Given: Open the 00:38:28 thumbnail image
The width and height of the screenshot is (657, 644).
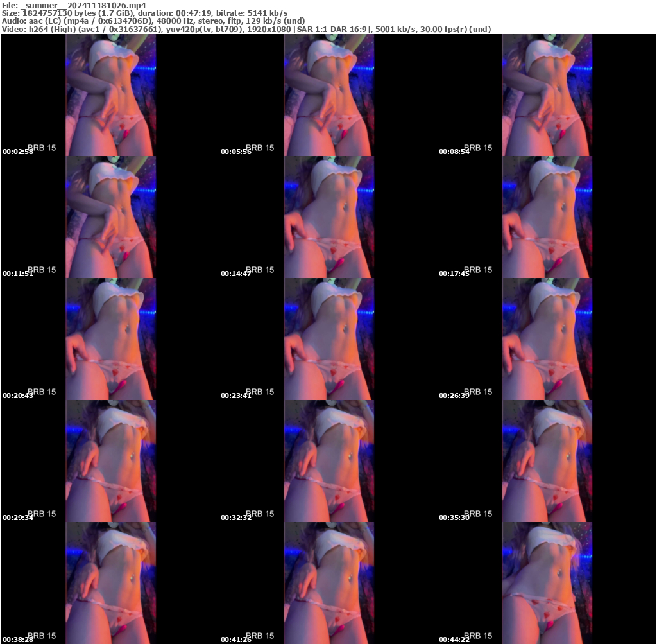Looking at the screenshot, I should coord(109,582).
